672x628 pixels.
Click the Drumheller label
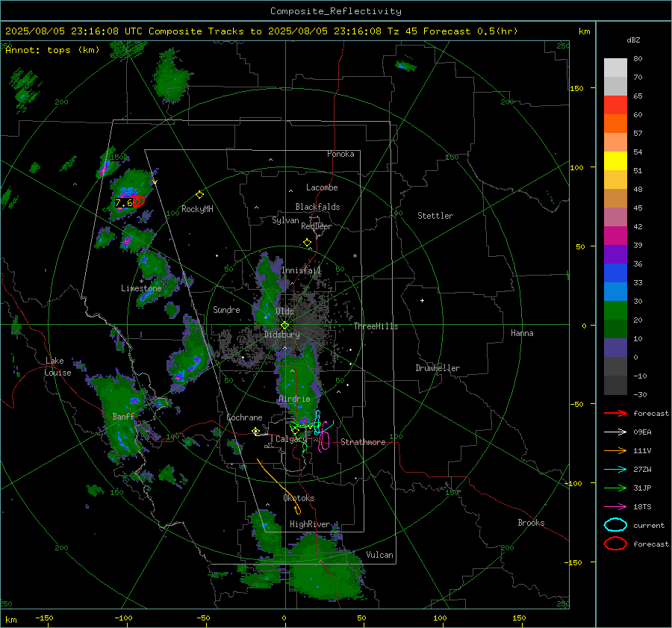tap(438, 368)
